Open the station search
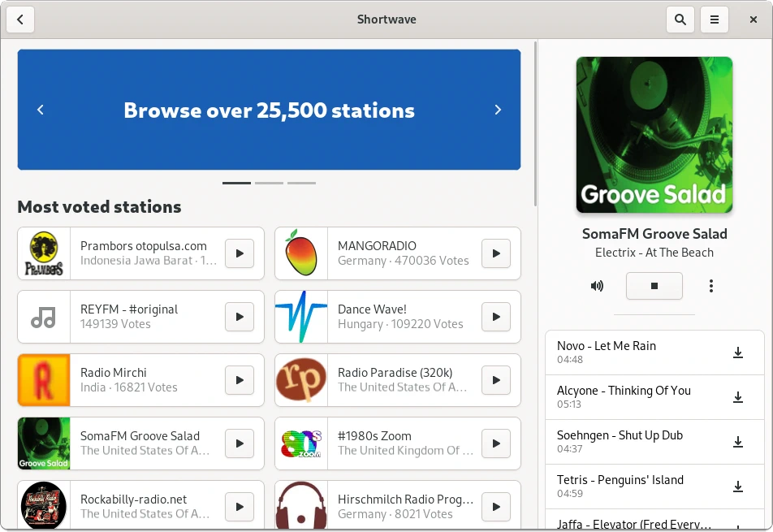This screenshot has width=773, height=532. (680, 19)
